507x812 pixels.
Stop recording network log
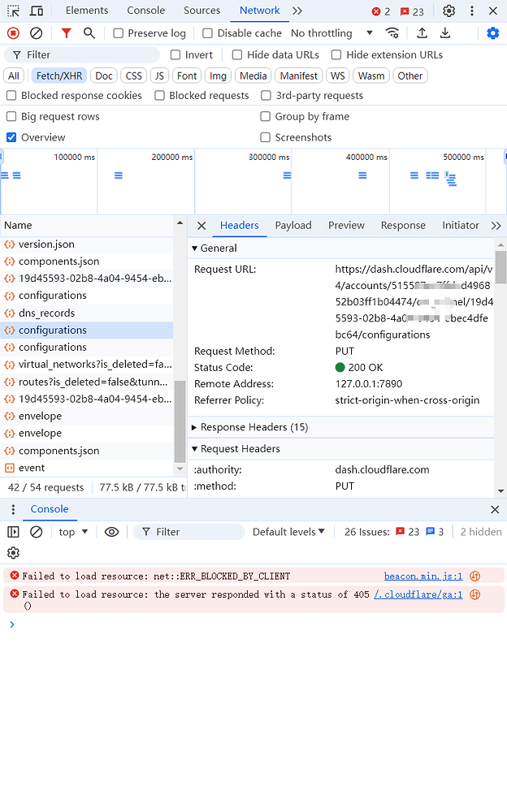pos(14,33)
